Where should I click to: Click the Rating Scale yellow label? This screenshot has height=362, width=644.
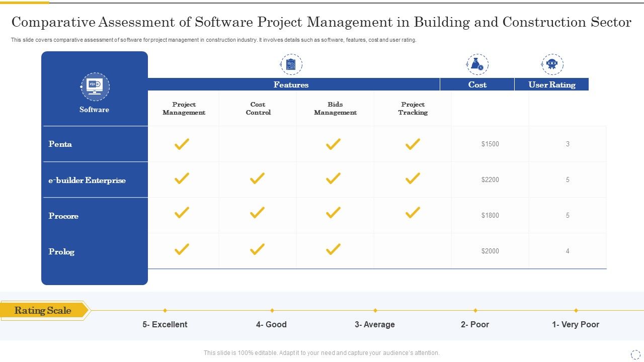[44, 311]
